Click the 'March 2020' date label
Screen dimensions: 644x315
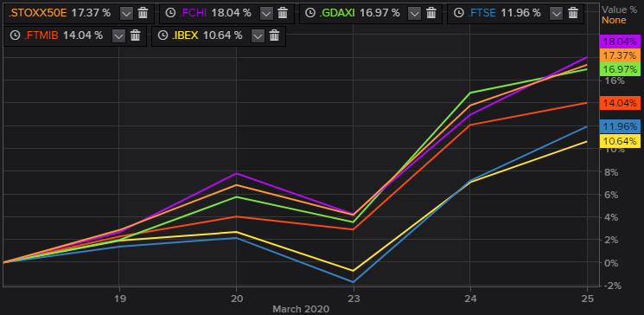[301, 309]
